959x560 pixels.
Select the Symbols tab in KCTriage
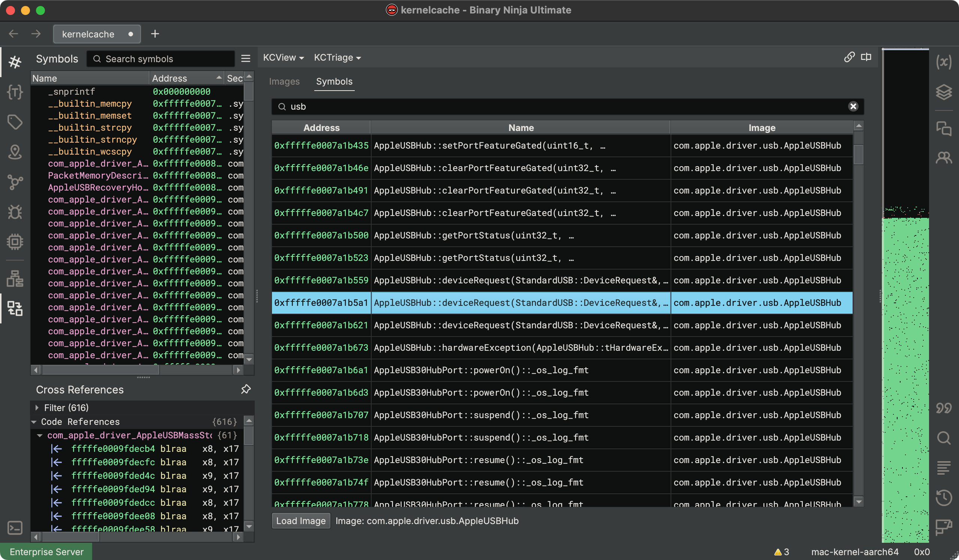(334, 81)
